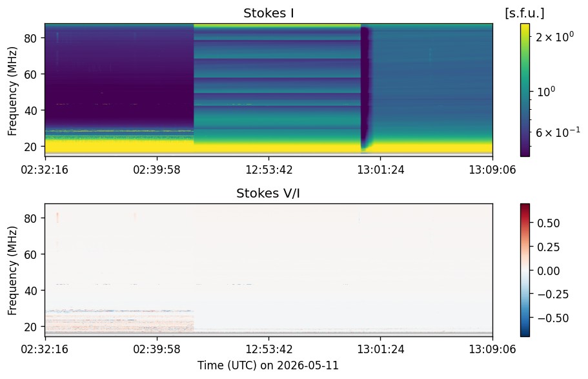
Task: Click the viridis colorbar of Stokes I
Action: [x=525, y=90]
